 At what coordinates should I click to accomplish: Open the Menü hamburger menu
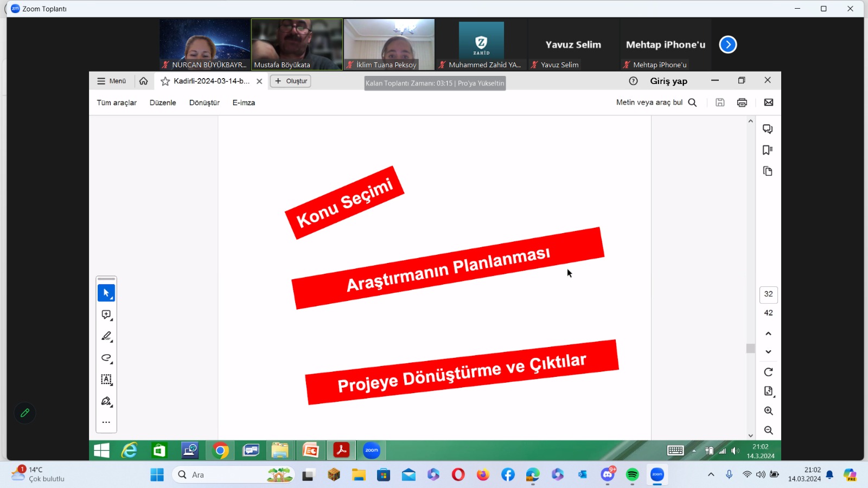[x=111, y=81]
